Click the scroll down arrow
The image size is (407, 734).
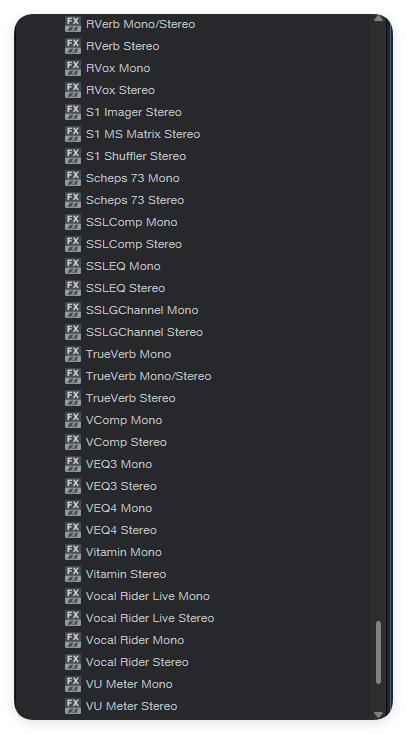point(378,715)
